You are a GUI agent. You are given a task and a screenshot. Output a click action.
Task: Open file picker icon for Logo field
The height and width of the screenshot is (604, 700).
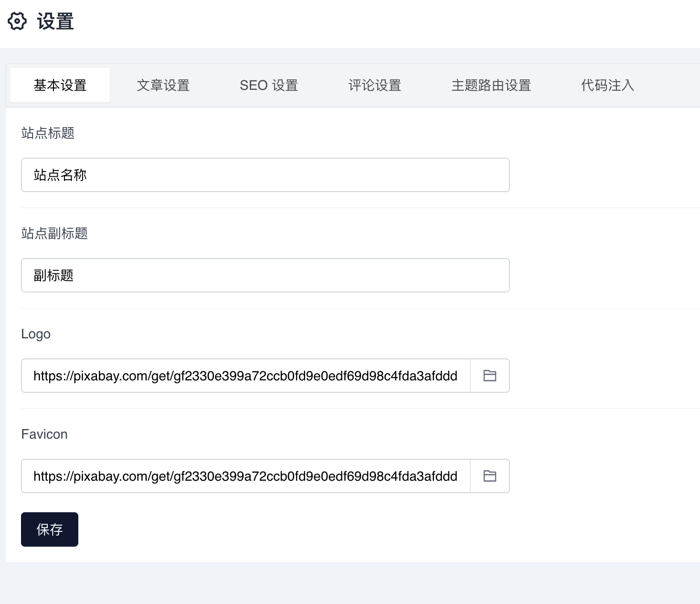[490, 376]
